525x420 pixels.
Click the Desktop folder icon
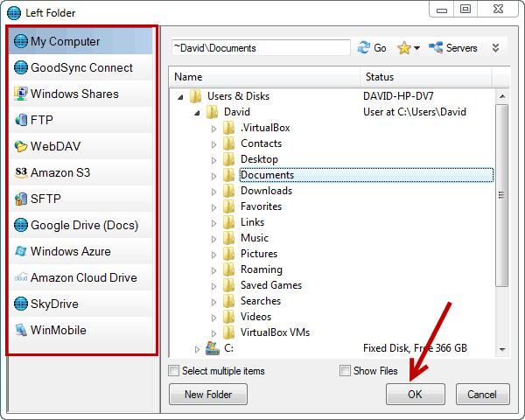pyautogui.click(x=228, y=159)
